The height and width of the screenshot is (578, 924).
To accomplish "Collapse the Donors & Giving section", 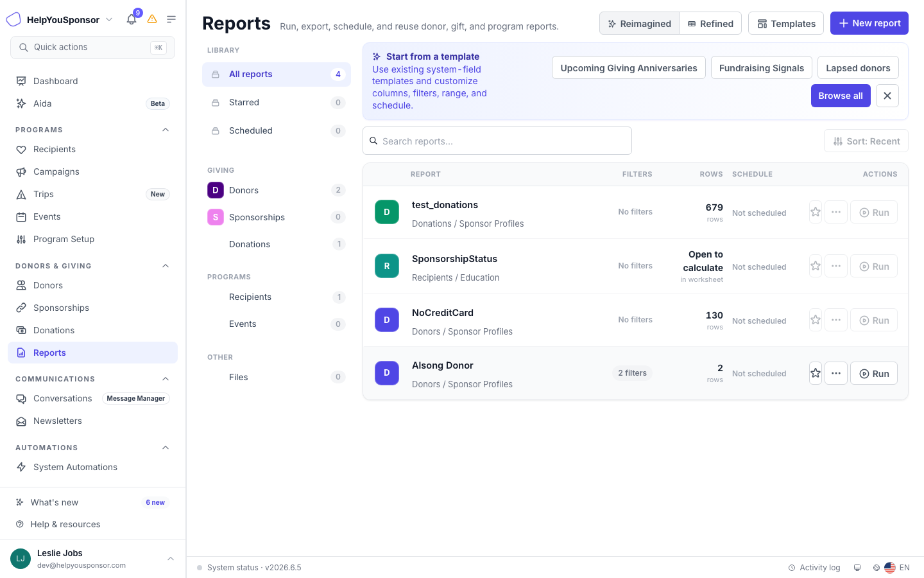I will (166, 266).
